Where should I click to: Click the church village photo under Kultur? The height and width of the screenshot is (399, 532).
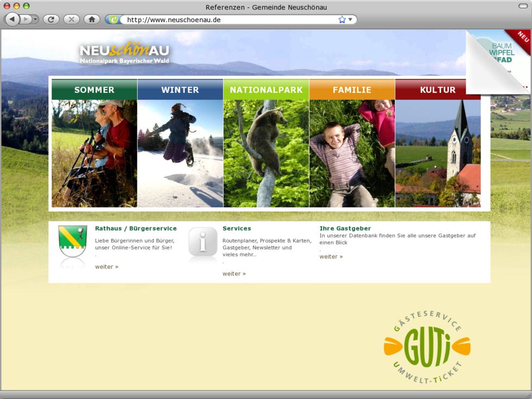(x=438, y=153)
